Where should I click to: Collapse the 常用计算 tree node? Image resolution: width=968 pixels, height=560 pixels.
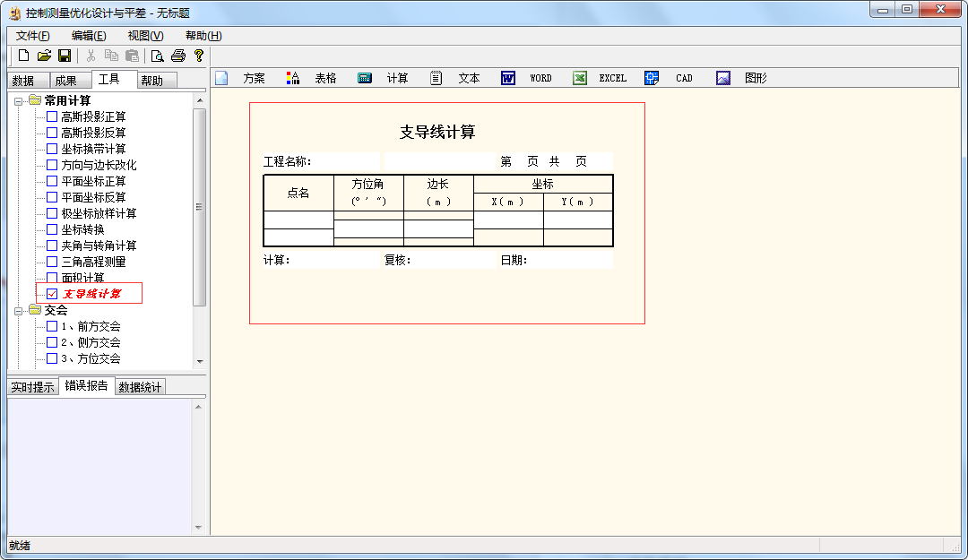point(19,101)
